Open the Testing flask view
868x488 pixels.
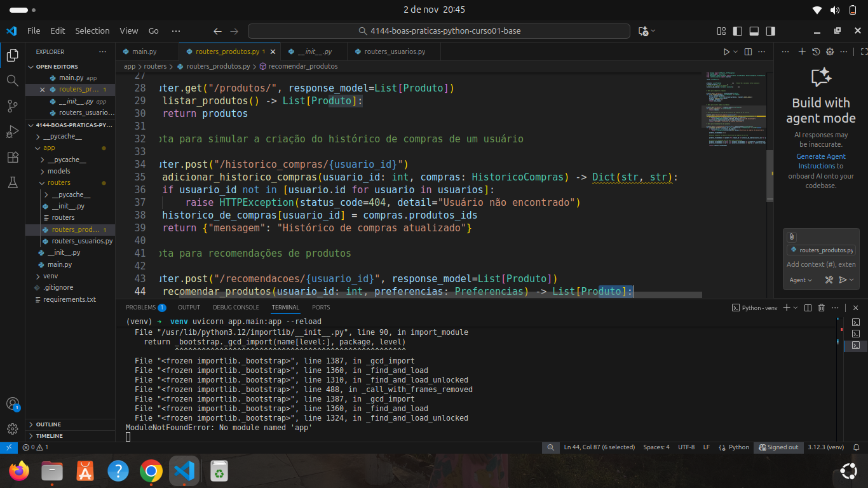click(12, 182)
